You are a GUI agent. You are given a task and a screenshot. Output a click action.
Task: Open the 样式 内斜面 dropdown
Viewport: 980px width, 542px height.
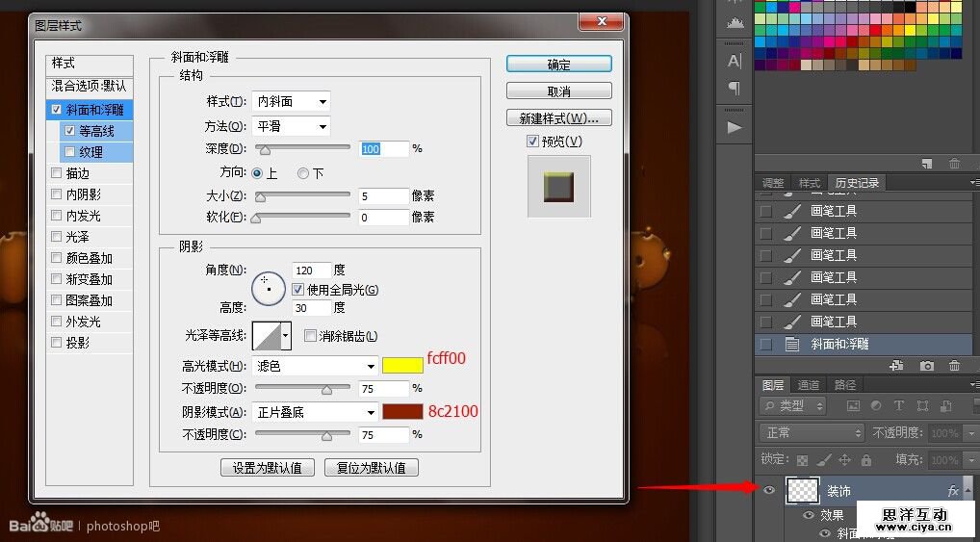coord(291,101)
